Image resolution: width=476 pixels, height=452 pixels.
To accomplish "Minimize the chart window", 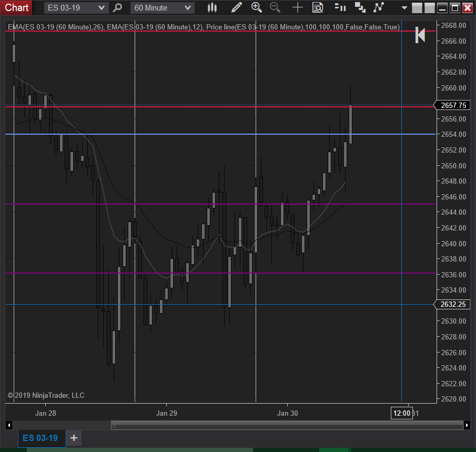I will (442, 8).
